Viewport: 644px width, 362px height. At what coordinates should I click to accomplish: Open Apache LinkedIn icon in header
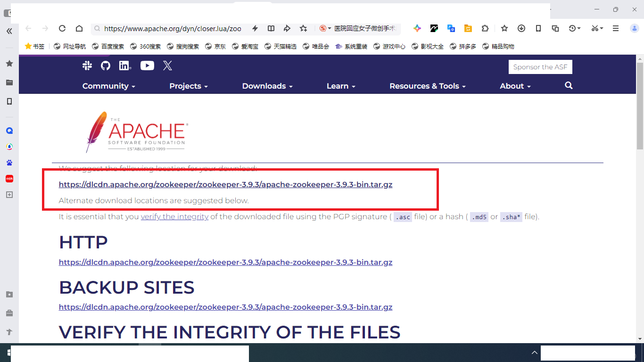(x=125, y=66)
